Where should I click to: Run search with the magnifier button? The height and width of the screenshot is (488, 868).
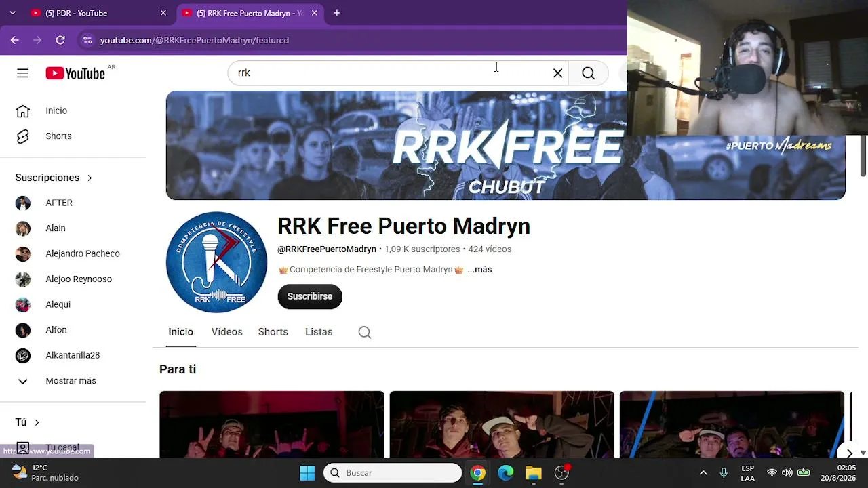coord(588,73)
